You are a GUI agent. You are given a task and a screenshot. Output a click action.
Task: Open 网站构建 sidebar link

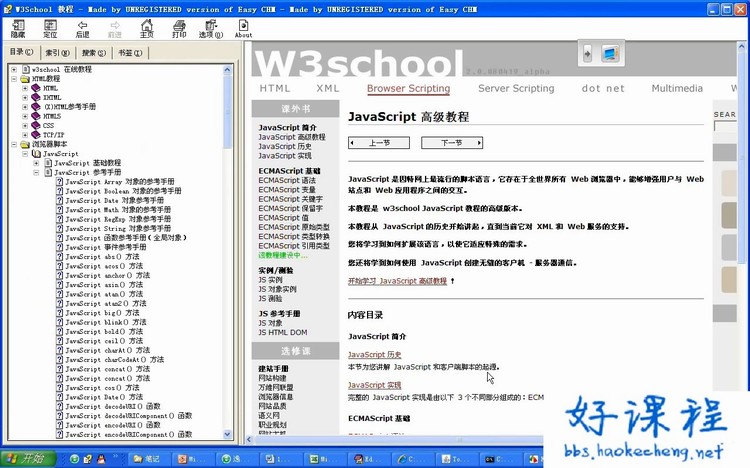pyautogui.click(x=272, y=378)
